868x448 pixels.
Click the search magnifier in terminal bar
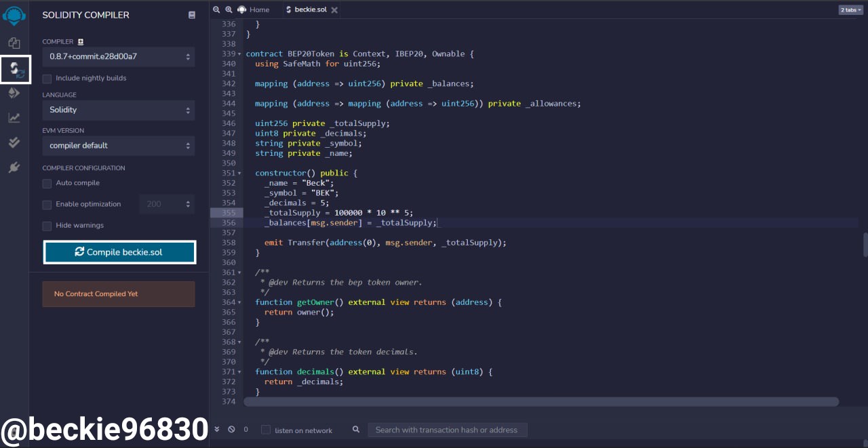pyautogui.click(x=356, y=430)
